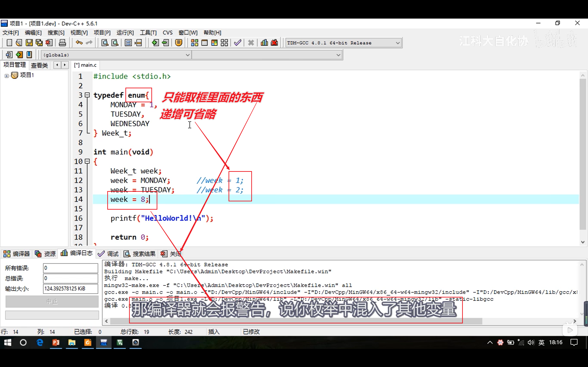Select the 查看类 class view tab
Viewport: 588px width, 367px height.
(39, 65)
